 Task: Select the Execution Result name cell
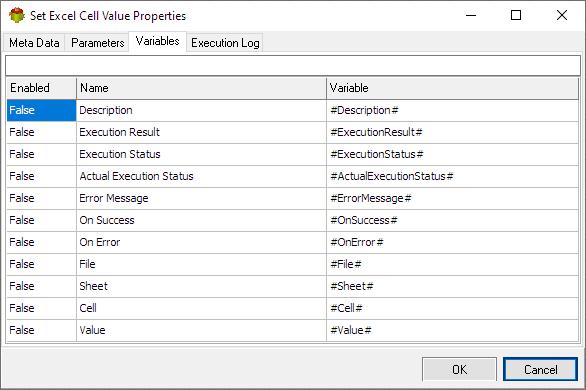click(201, 132)
